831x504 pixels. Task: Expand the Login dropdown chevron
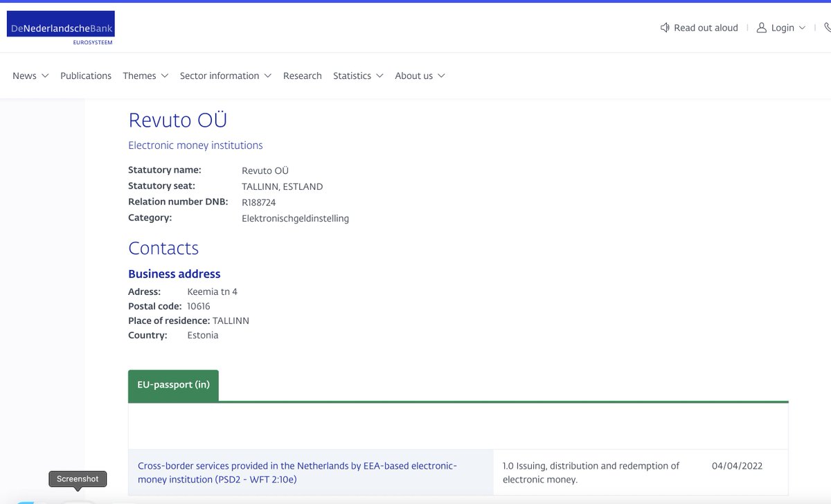tap(802, 28)
